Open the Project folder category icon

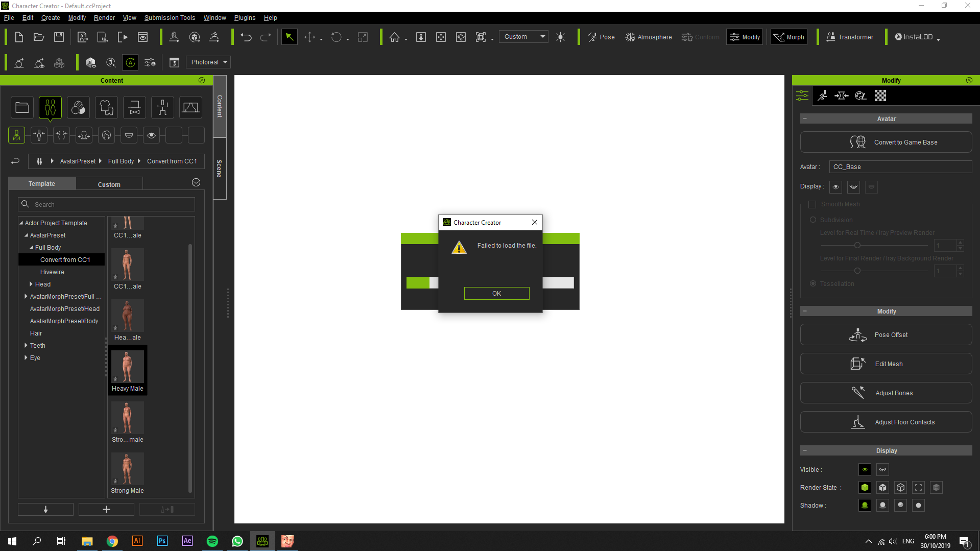tap(22, 108)
